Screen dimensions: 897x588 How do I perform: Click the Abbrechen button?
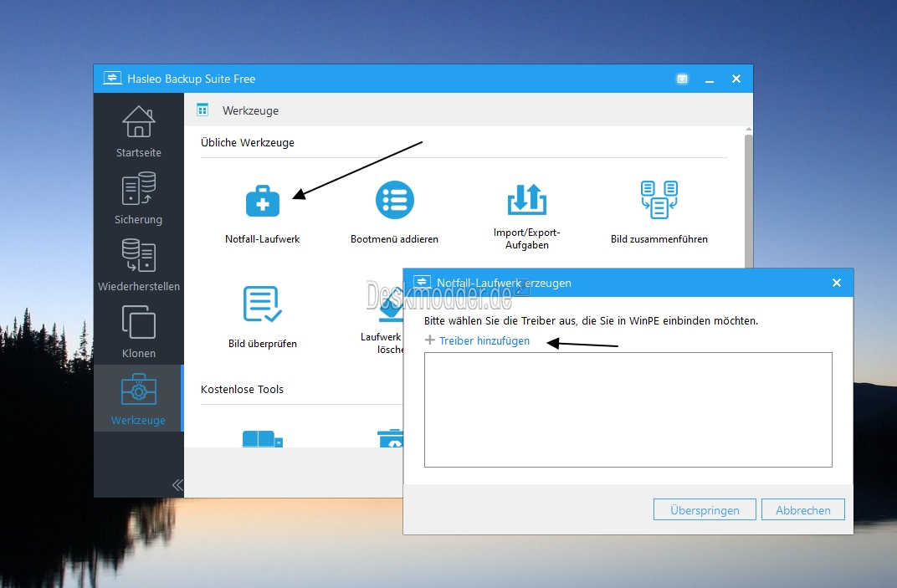tap(803, 509)
